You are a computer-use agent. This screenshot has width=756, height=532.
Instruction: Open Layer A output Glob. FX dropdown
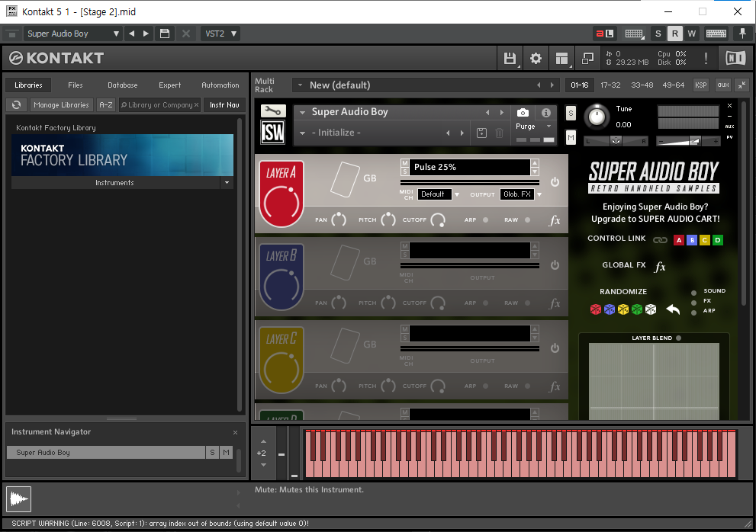pos(521,194)
